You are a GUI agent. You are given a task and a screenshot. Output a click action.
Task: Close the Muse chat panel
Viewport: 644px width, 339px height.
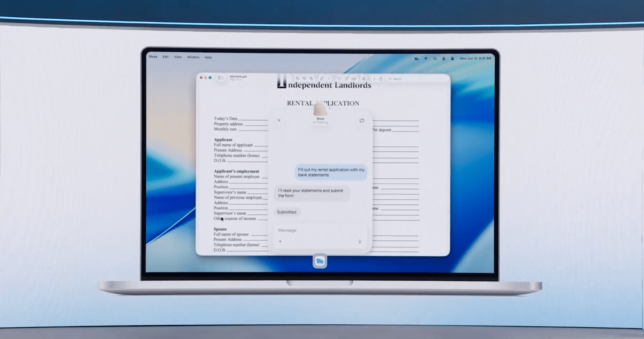pyautogui.click(x=279, y=120)
